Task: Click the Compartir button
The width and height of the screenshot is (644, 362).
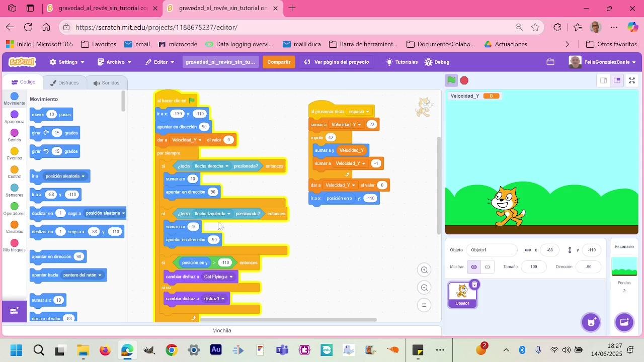Action: pos(279,62)
